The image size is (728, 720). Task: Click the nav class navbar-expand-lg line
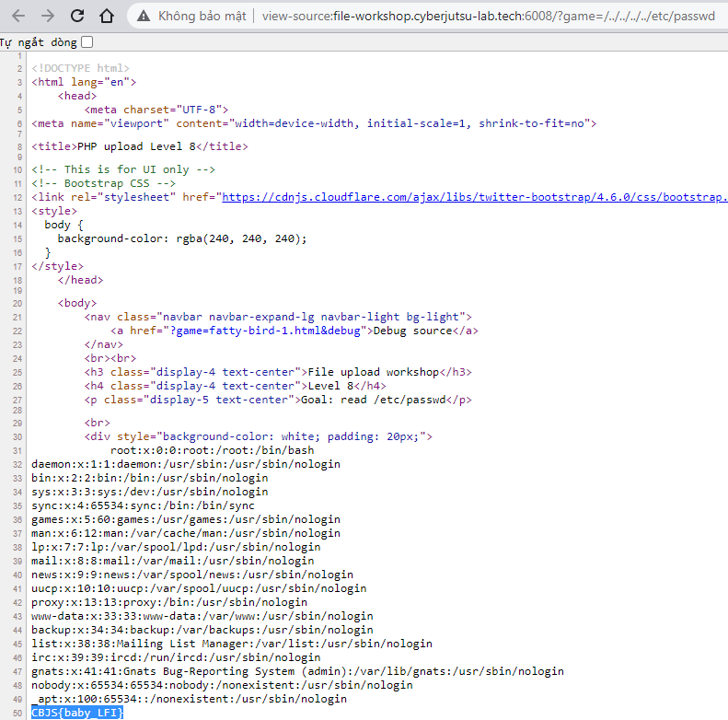(x=278, y=317)
